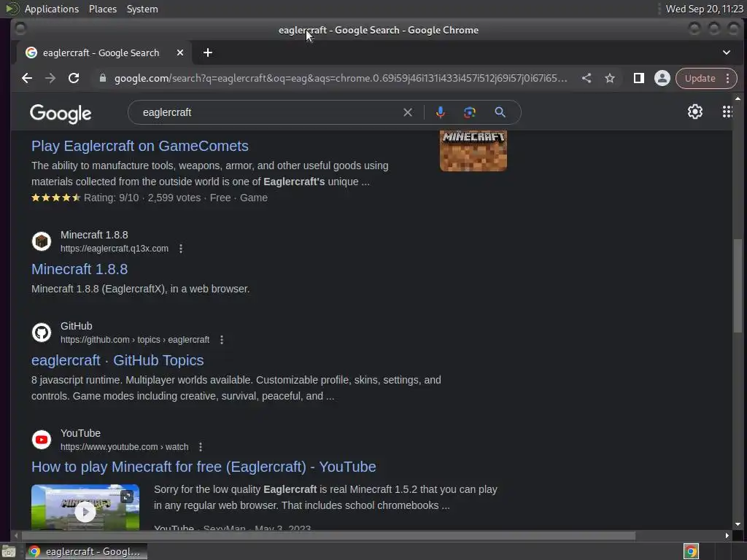Click the forward navigation arrow

pyautogui.click(x=50, y=78)
